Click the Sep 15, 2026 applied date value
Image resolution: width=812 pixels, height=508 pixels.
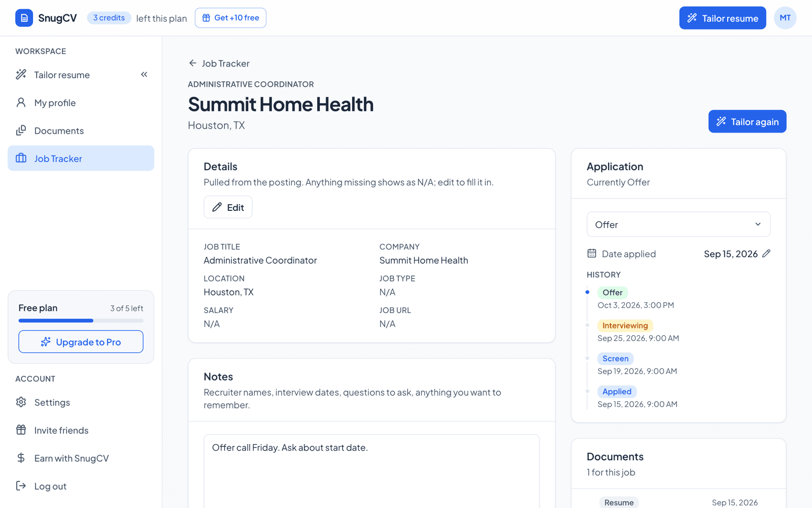coord(731,253)
